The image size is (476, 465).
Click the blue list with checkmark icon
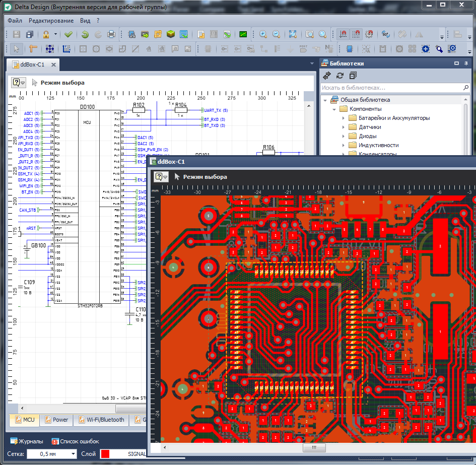(x=184, y=34)
